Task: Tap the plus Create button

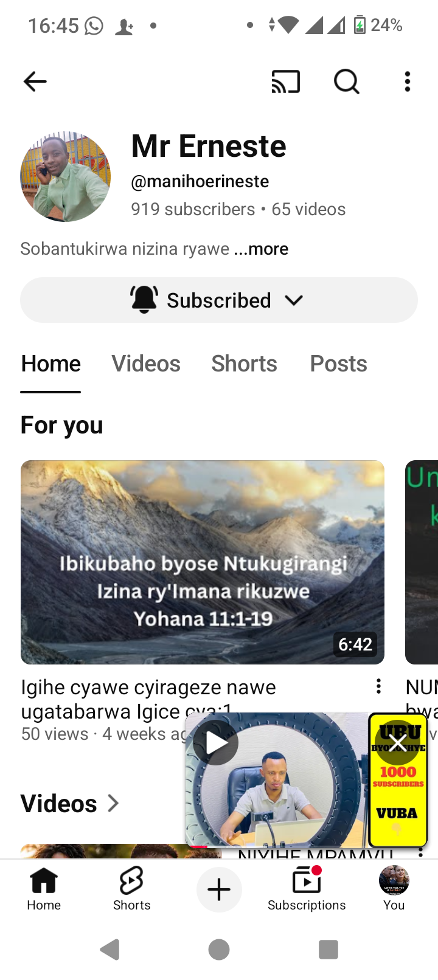Action: 219,890
